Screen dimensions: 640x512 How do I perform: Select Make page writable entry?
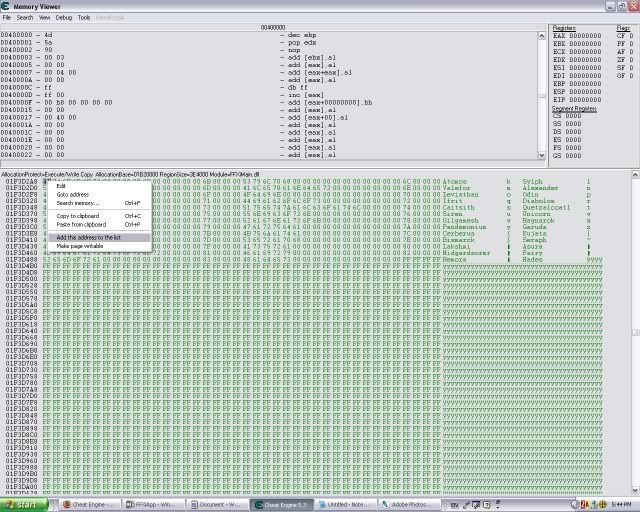(x=99, y=246)
